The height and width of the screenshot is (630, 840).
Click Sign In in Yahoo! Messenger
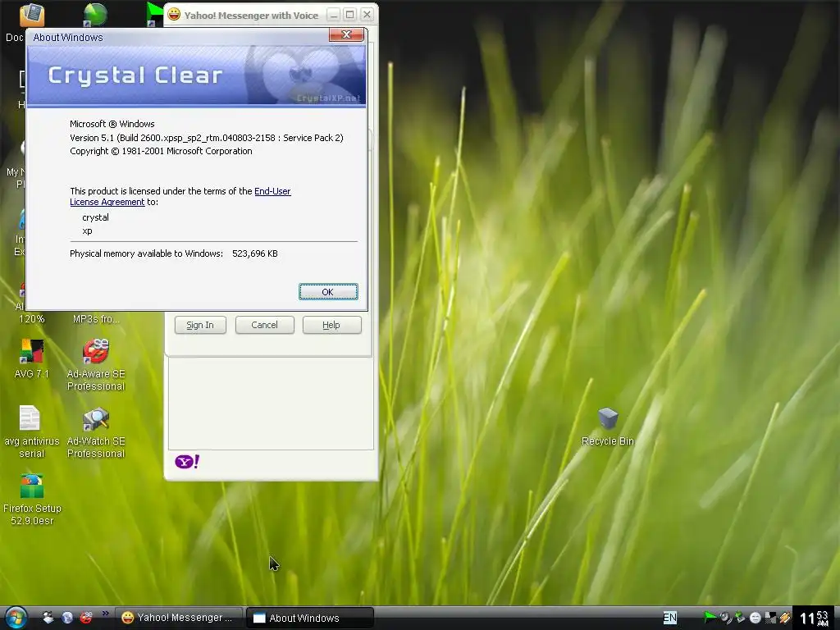pos(200,325)
